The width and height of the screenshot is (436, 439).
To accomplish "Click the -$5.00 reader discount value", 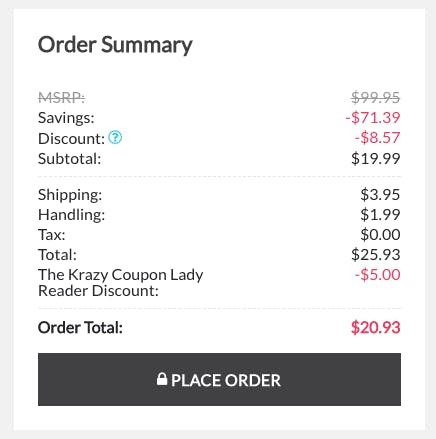I will click(x=377, y=275).
